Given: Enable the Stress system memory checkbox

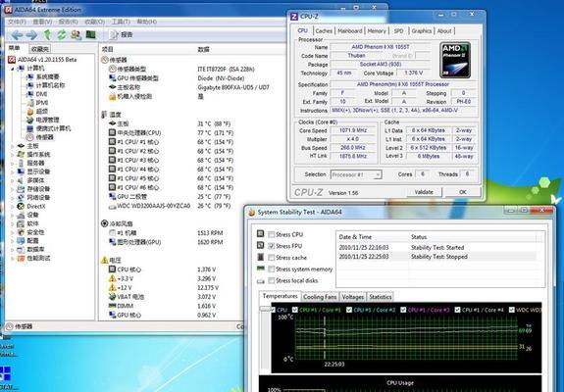Looking at the screenshot, I should [271, 269].
